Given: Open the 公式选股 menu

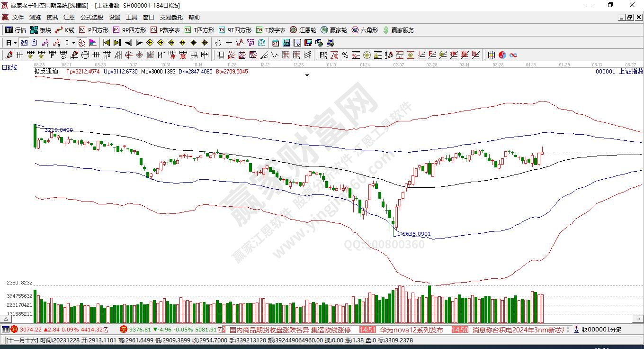Looking at the screenshot, I should 91,18.
